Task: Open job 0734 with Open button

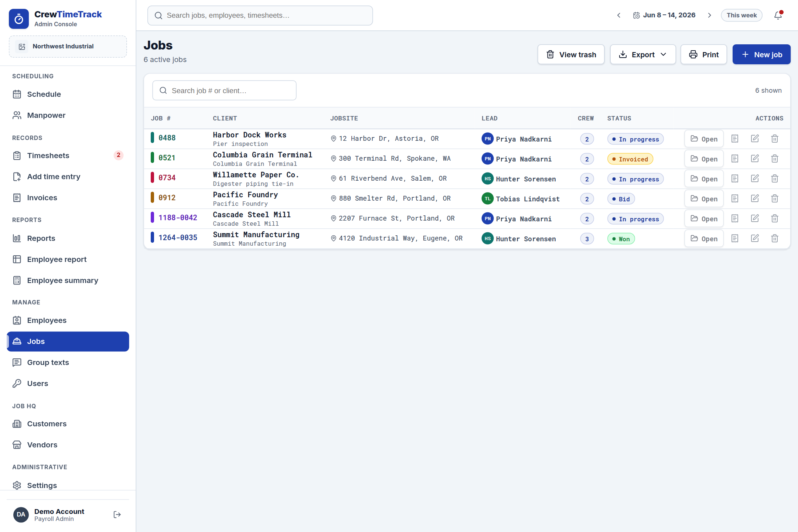Action: point(704,179)
